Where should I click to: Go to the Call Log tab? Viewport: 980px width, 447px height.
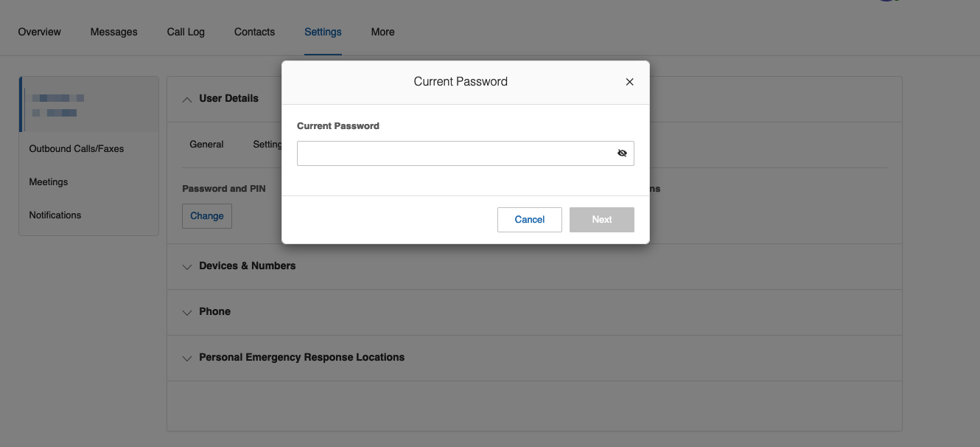pos(186,32)
